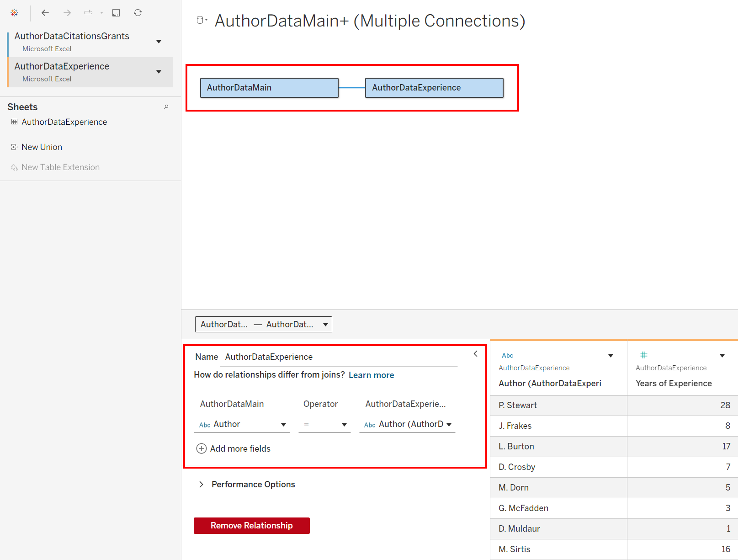This screenshot has width=738, height=560.
Task: Go back with the undo arrow
Action: [x=45, y=13]
